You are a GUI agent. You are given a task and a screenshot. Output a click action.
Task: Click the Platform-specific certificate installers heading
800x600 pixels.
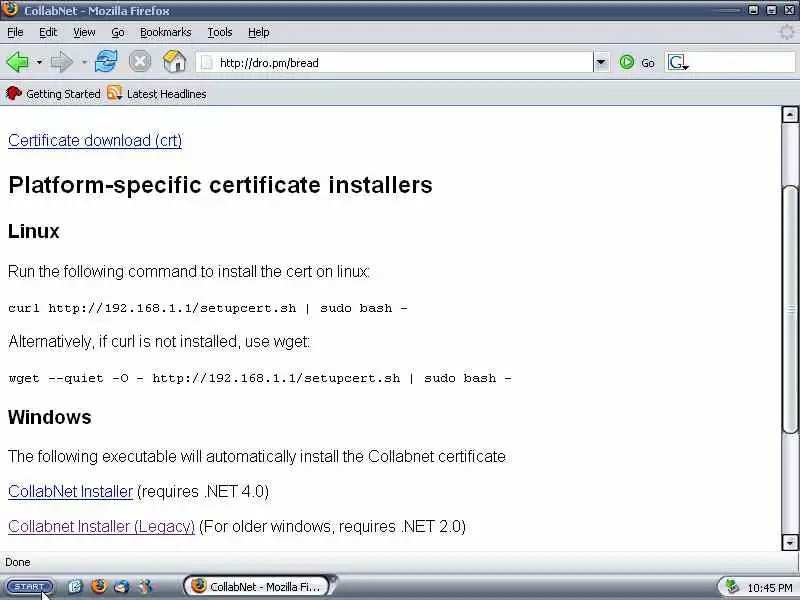(220, 185)
